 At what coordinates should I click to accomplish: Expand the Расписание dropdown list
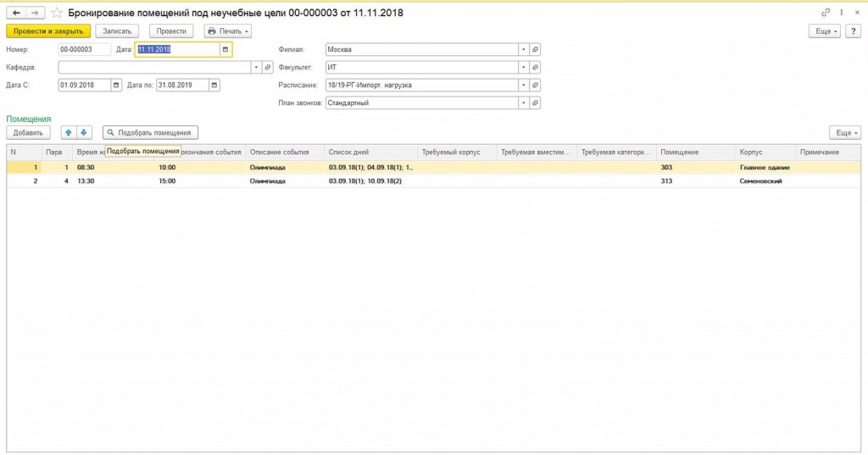[523, 85]
